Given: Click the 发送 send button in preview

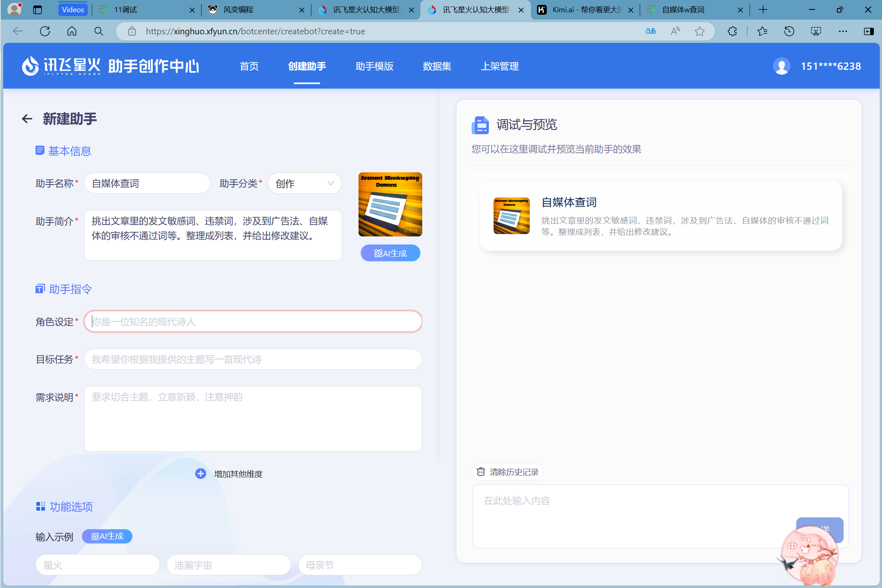Looking at the screenshot, I should [x=820, y=530].
